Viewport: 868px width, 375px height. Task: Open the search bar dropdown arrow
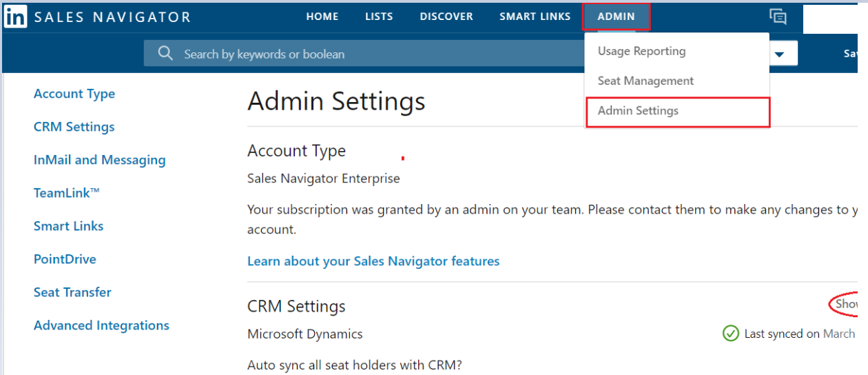780,54
